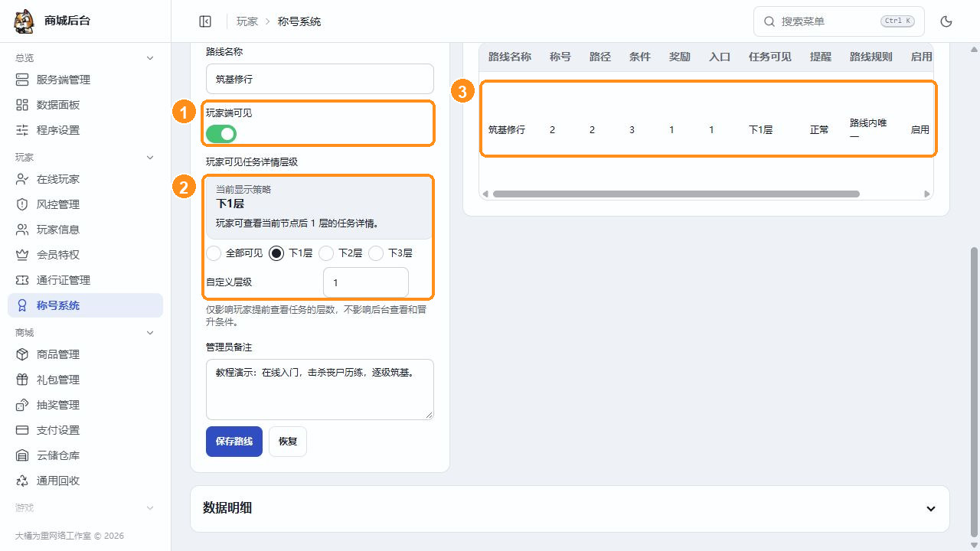Open 礼包管理 gift icon
980x551 pixels.
point(22,380)
